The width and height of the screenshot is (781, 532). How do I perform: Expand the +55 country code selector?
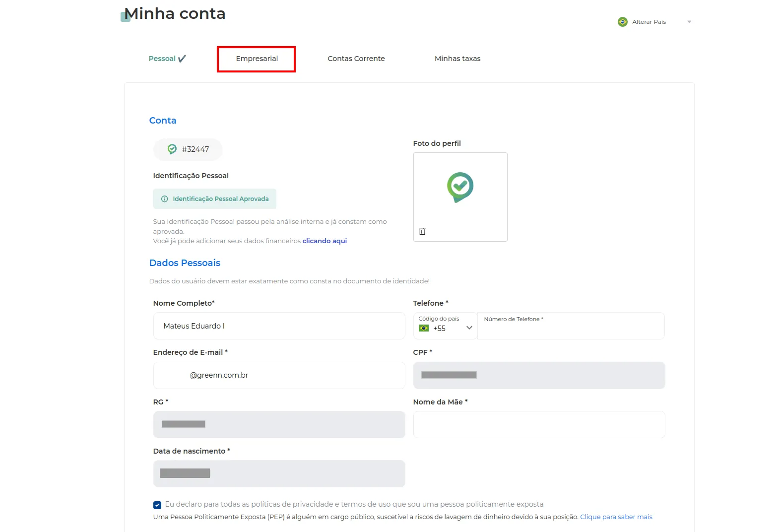coord(445,326)
